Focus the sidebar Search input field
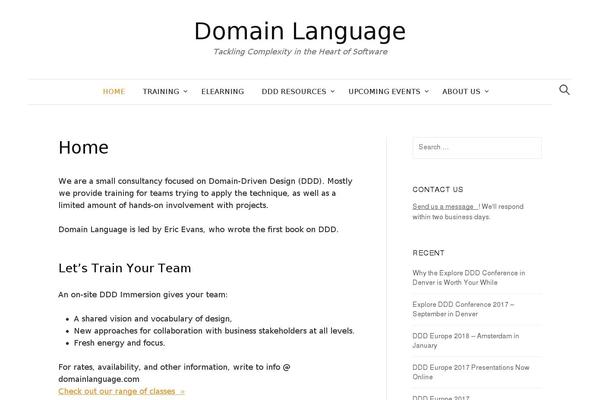The image size is (600, 400). click(x=477, y=147)
